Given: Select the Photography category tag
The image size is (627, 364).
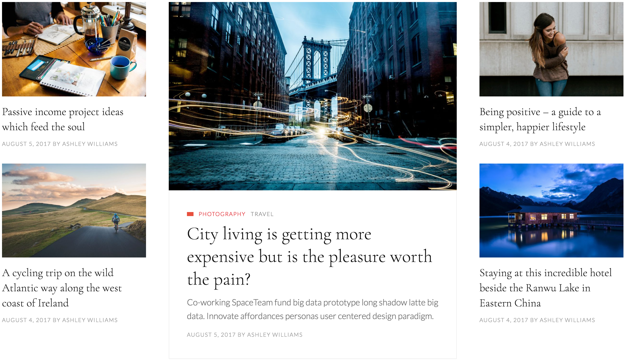Looking at the screenshot, I should point(222,214).
